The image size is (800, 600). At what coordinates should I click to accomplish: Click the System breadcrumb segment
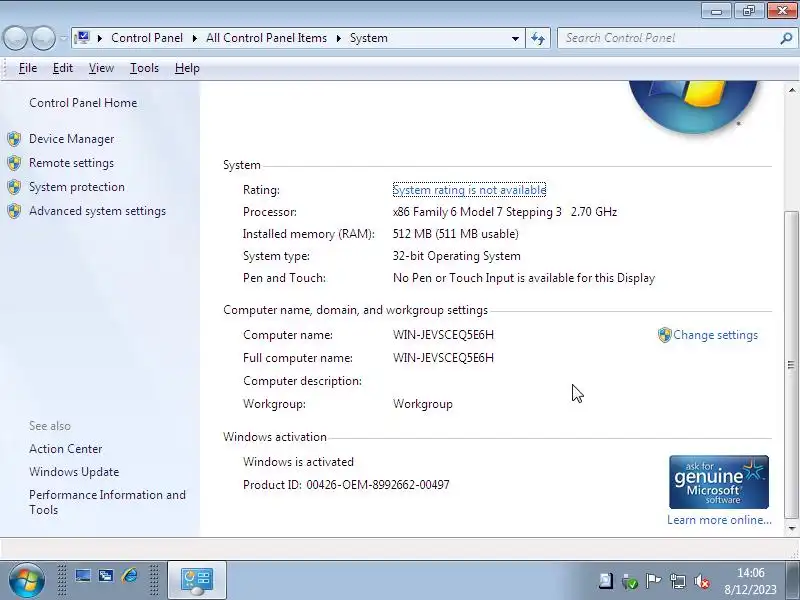coord(368,38)
